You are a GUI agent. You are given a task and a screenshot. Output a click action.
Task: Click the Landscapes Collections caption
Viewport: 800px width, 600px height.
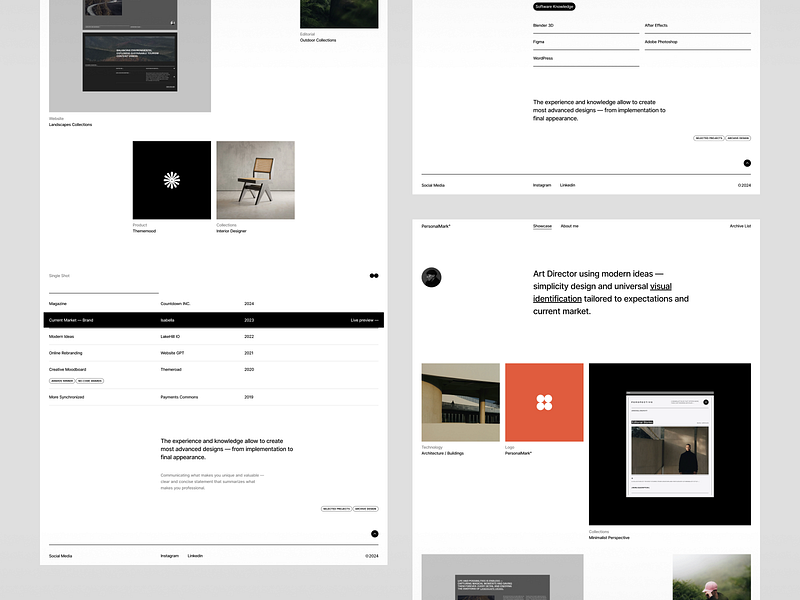(x=70, y=124)
